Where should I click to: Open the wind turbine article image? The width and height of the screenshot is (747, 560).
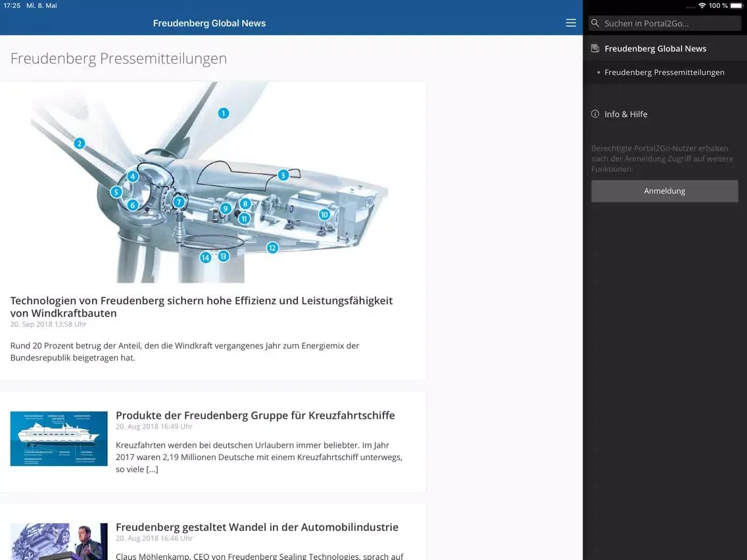(213, 182)
